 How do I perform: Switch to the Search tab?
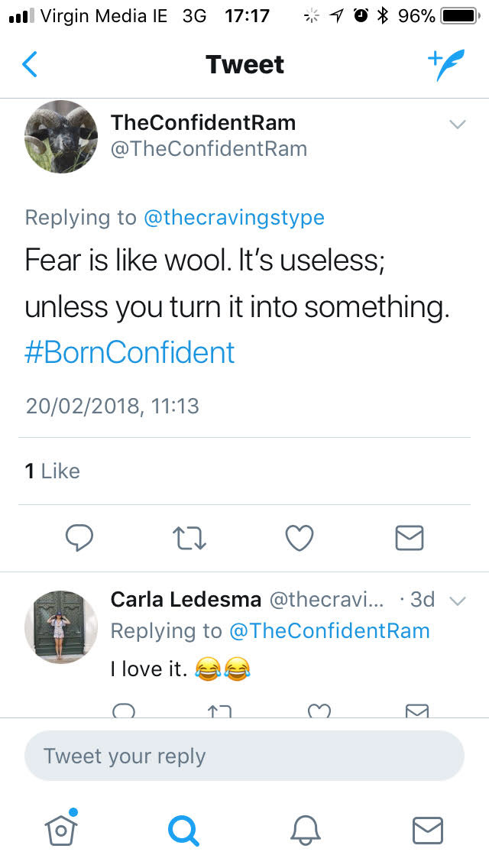point(183,829)
